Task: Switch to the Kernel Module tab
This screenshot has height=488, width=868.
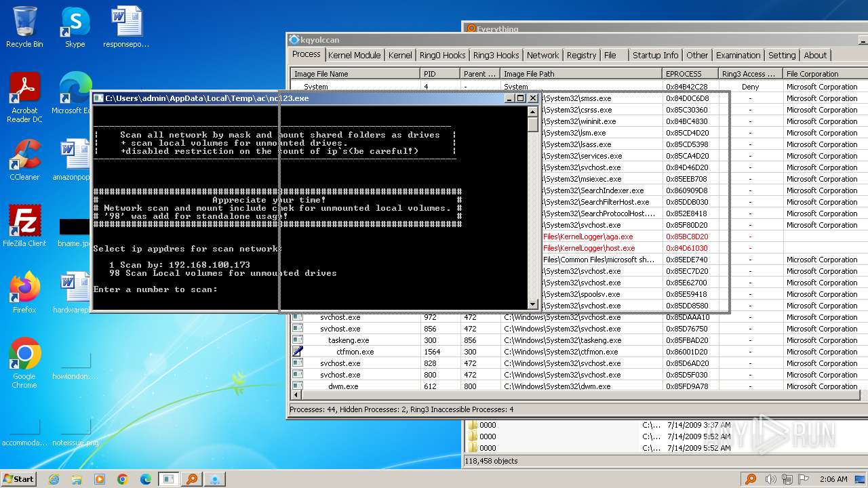Action: click(354, 56)
